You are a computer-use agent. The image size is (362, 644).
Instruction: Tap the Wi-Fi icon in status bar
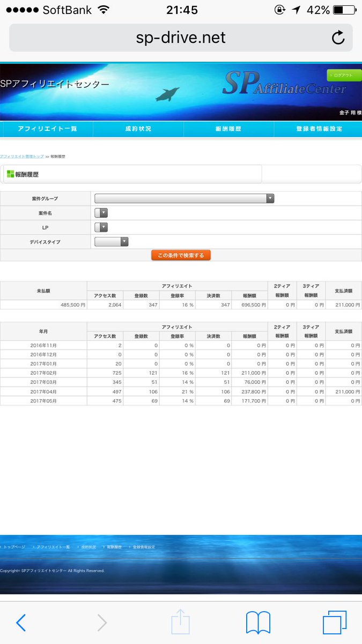[x=103, y=10]
